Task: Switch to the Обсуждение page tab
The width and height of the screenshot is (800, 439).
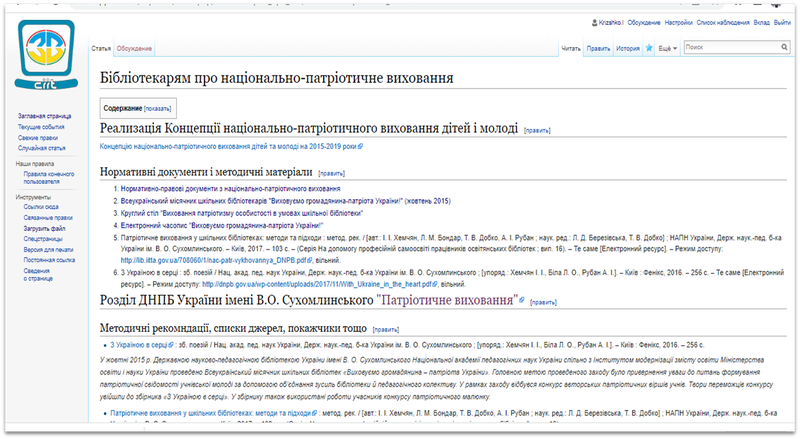Action: click(x=134, y=48)
